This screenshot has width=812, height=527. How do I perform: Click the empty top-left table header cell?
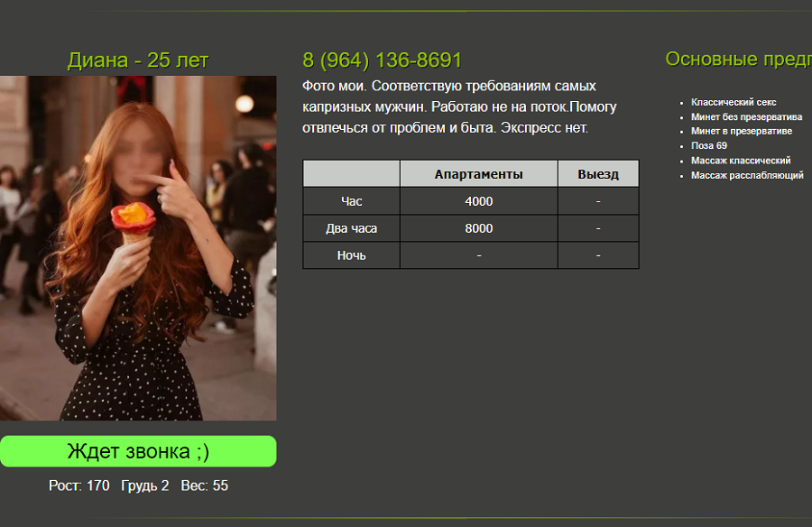pyautogui.click(x=352, y=174)
